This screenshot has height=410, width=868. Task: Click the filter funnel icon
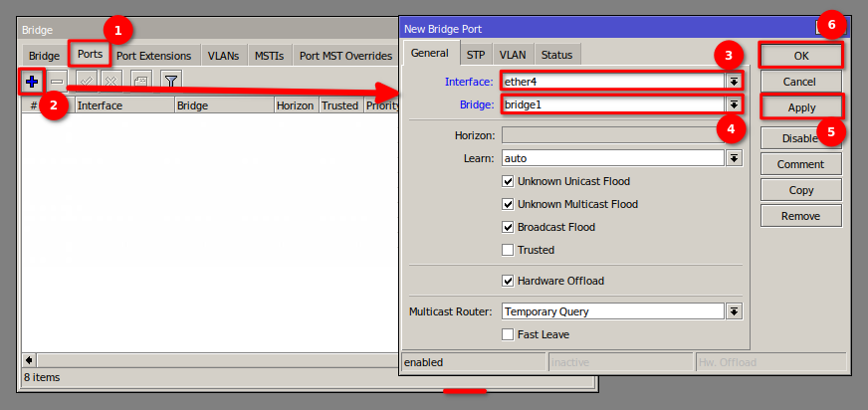[171, 81]
